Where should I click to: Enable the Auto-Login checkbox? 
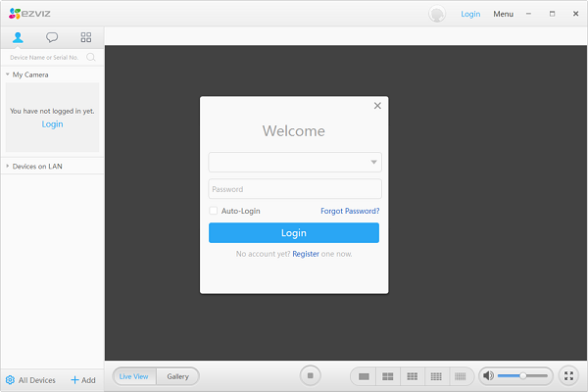pyautogui.click(x=214, y=211)
